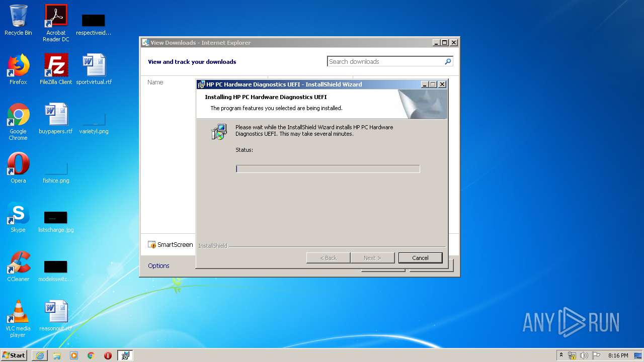Maximize the View Downloads window
Screen dimensions: 644x362
445,43
